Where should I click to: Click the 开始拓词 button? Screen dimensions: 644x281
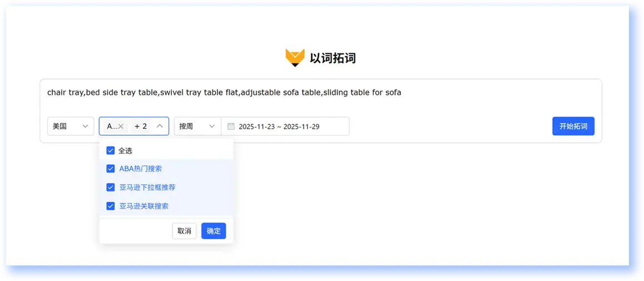(573, 127)
